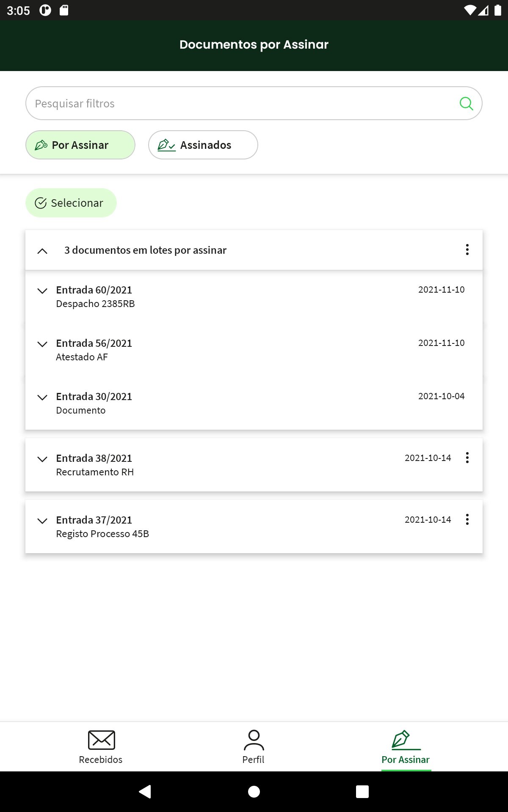Open options menu for batch documents header
508x812 pixels.
pyautogui.click(x=467, y=250)
